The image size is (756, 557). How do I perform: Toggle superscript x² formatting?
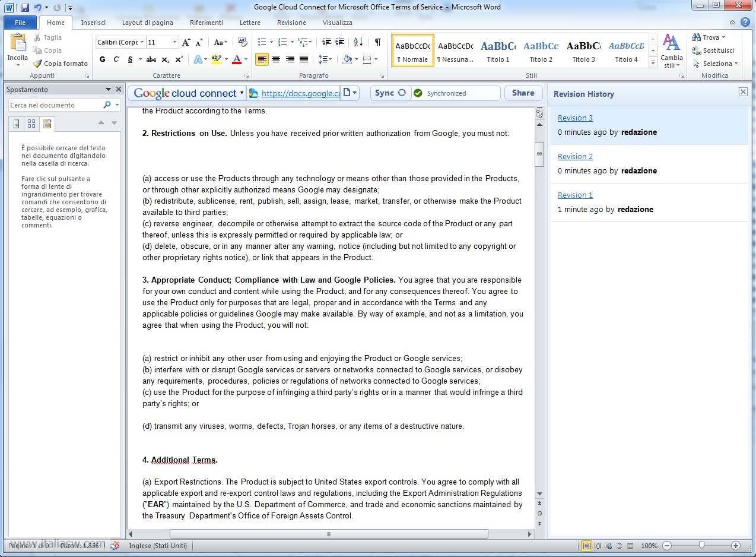pyautogui.click(x=179, y=59)
